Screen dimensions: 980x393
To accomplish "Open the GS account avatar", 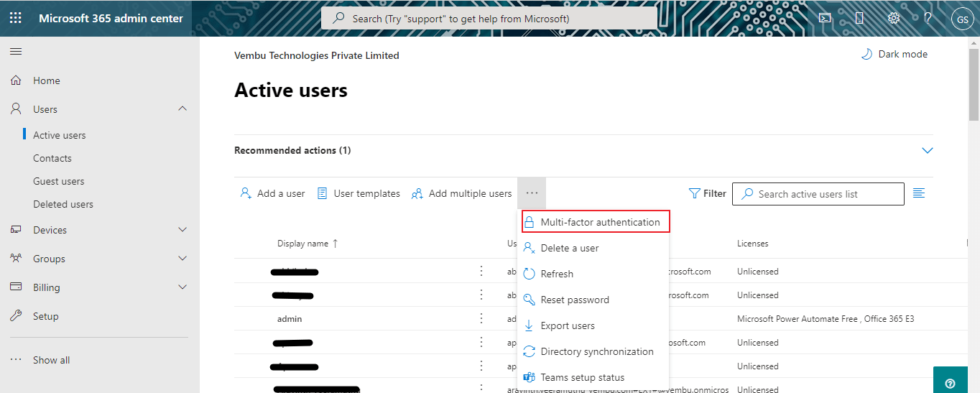I will (962, 19).
